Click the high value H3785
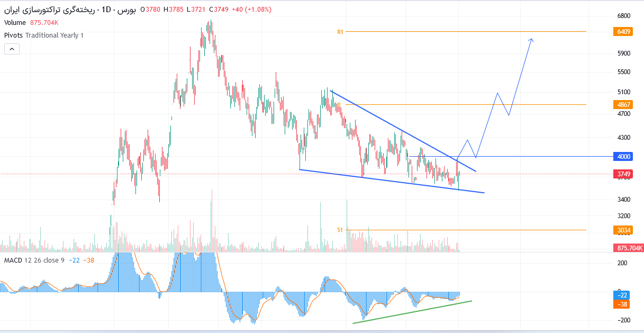 174,10
